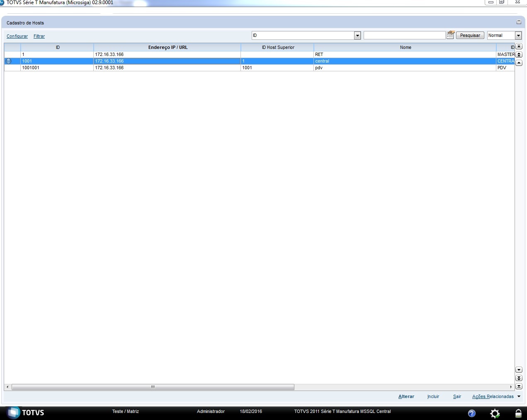
Task: Click the name cell 'RET'
Action: click(x=405, y=54)
